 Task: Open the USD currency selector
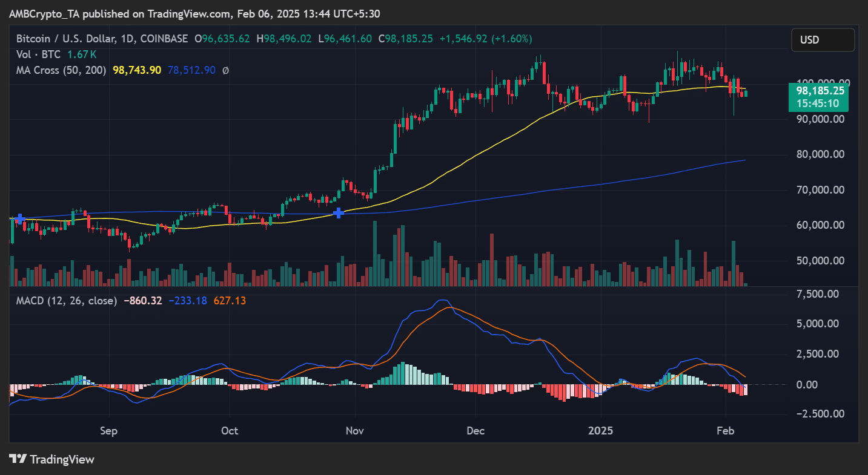point(823,40)
